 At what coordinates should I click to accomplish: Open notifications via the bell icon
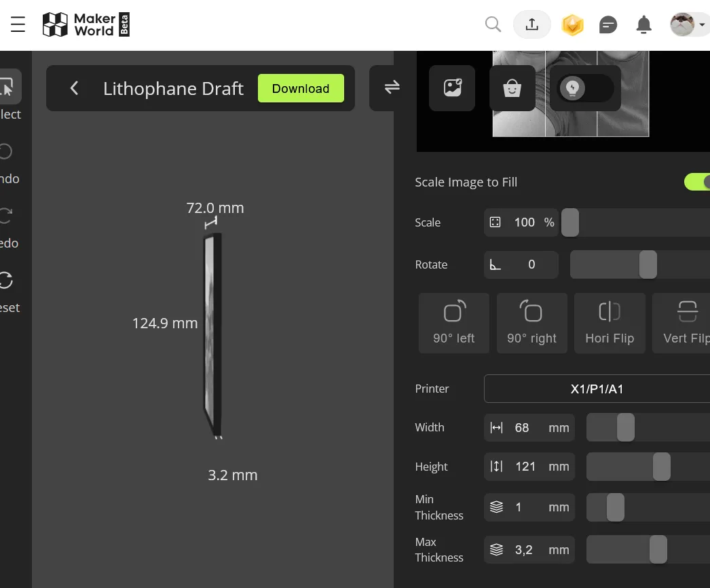coord(643,24)
